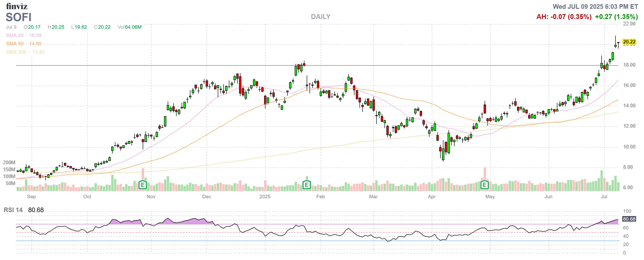This screenshot has width=644, height=260.
Task: Click the after-hours AH change text
Action: (x=564, y=17)
